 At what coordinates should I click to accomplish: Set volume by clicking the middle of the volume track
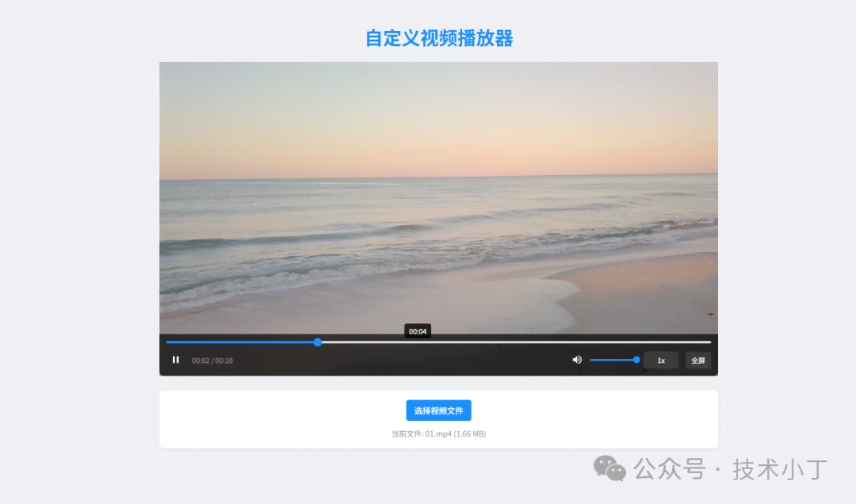(613, 360)
